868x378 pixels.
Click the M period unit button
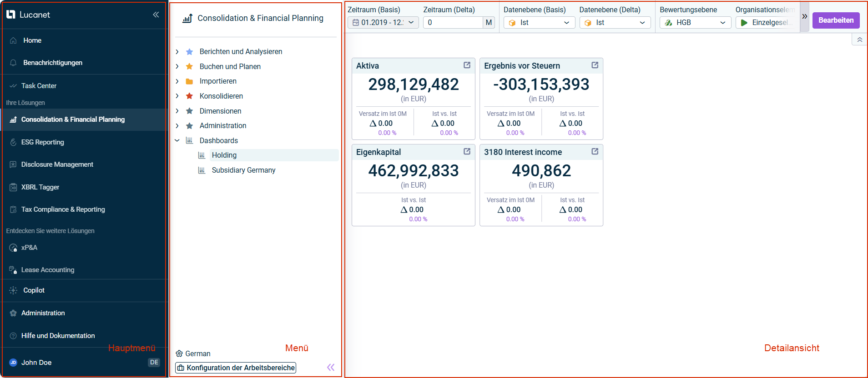489,22
